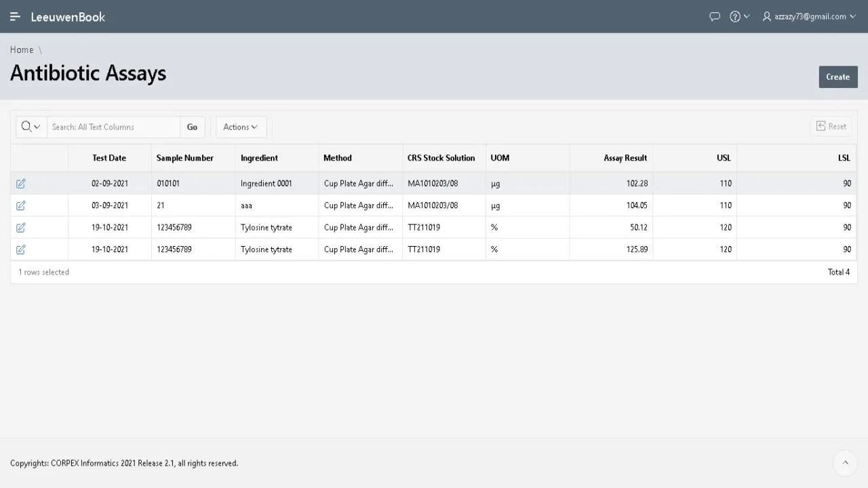Screen dimensions: 868x488
Task: Click the feedback speech bubble icon
Action: click(714, 16)
